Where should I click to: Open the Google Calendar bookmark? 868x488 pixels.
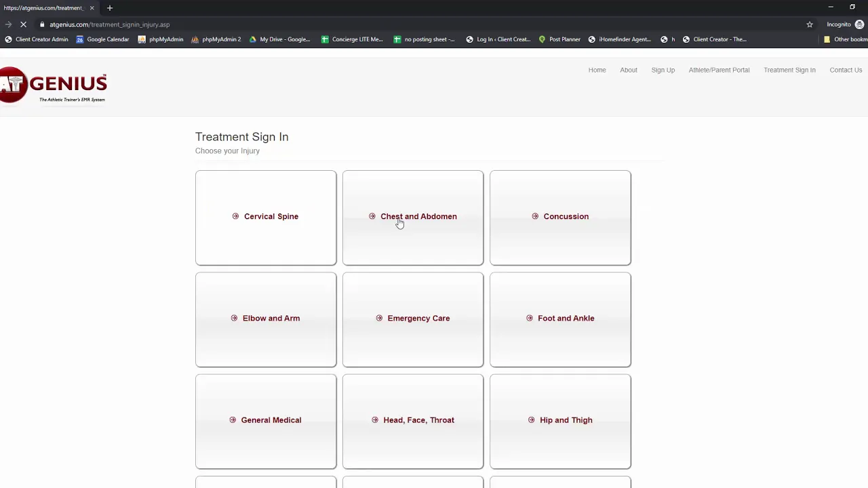point(102,39)
